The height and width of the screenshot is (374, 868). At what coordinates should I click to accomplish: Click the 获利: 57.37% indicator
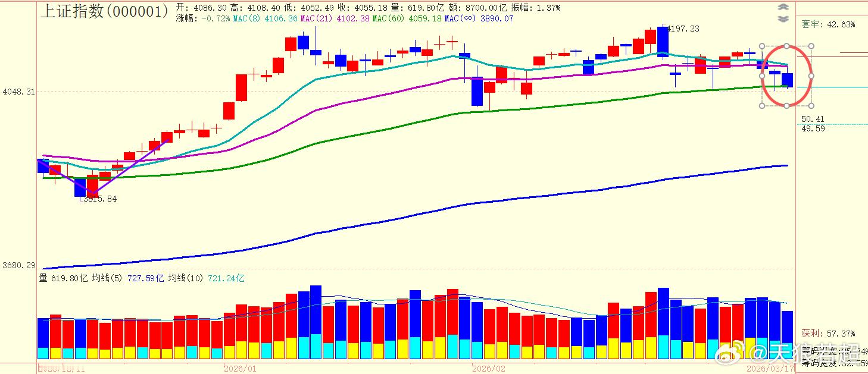(828, 333)
